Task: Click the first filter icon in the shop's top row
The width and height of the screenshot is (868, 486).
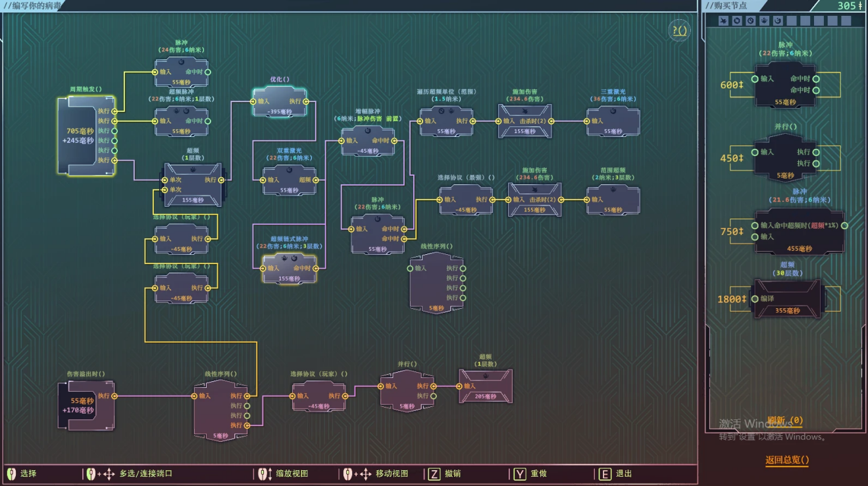Action: pyautogui.click(x=723, y=20)
